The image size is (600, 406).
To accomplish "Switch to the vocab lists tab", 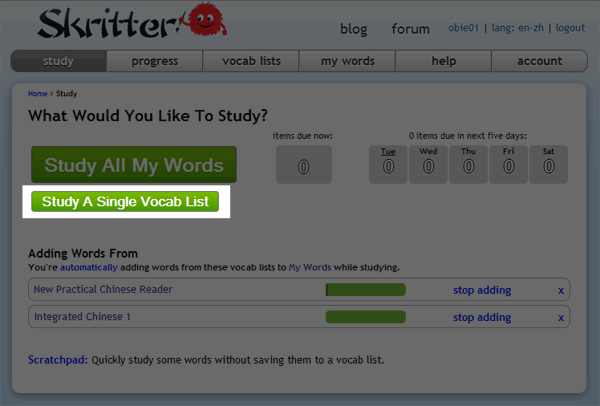I will point(250,61).
